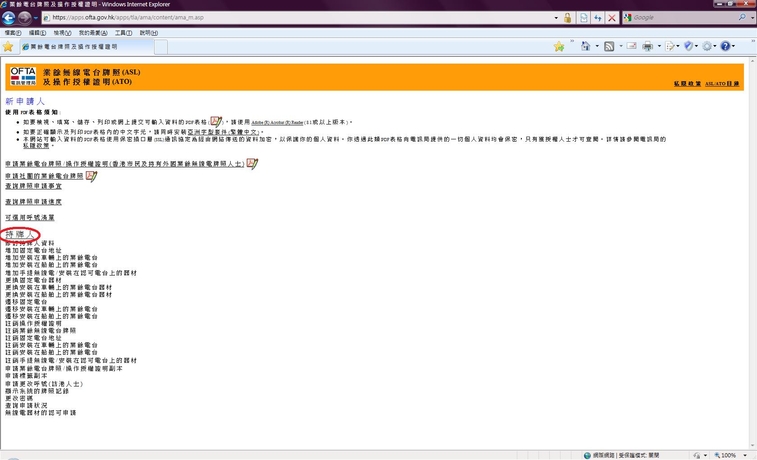Open the 檔案(F) menu

point(13,32)
